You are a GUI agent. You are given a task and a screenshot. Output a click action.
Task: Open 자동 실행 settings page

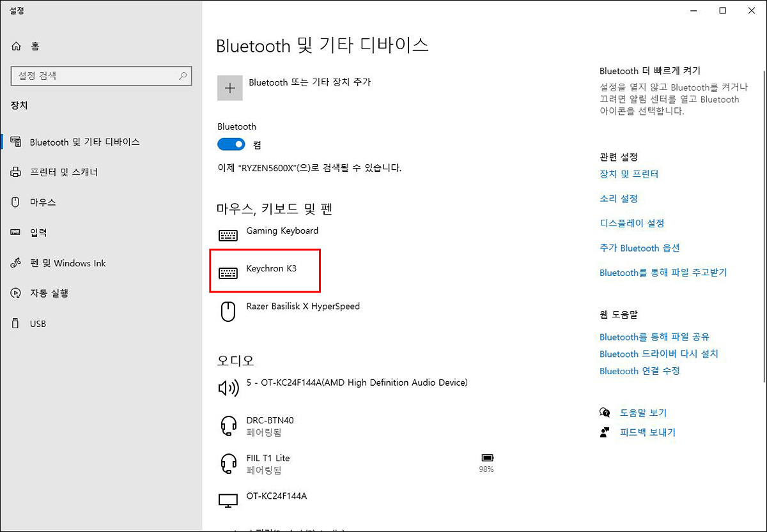point(49,293)
